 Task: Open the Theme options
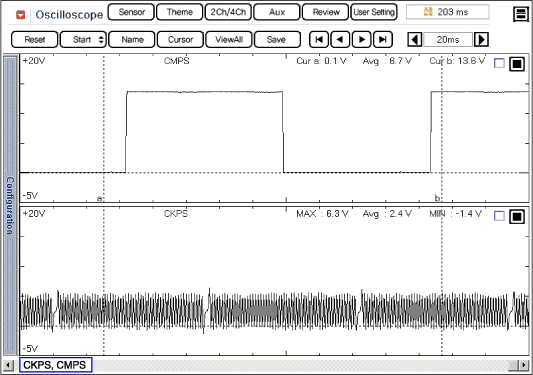pyautogui.click(x=179, y=12)
